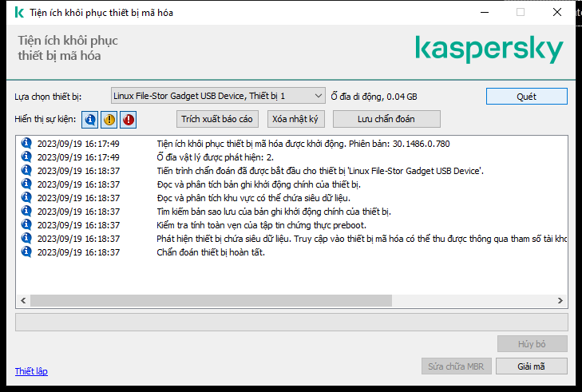
Task: Click info icon of first log entry
Action: [26, 144]
